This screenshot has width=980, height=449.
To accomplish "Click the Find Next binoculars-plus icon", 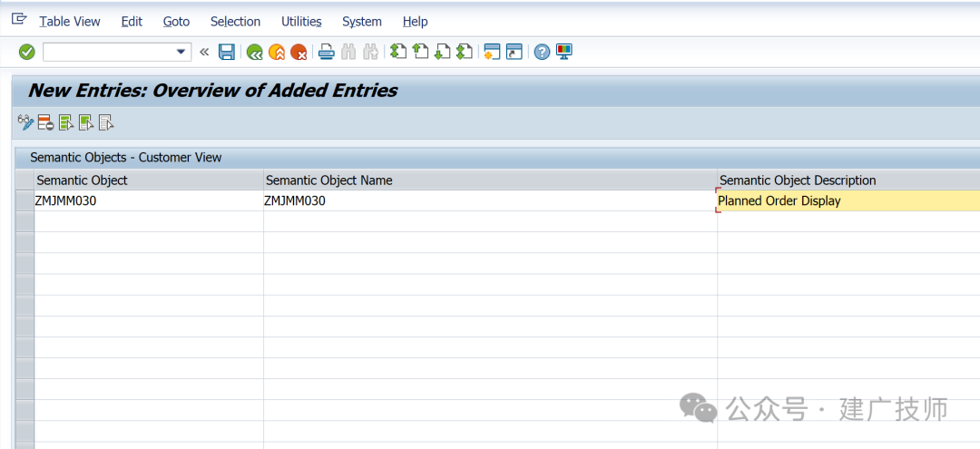I will pos(370,52).
